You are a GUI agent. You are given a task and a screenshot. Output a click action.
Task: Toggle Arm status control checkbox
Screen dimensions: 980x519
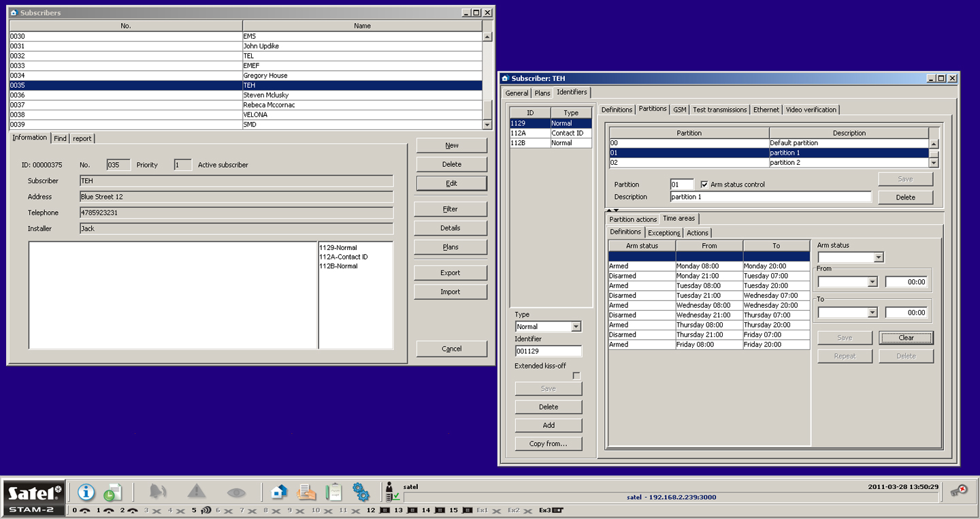click(704, 185)
